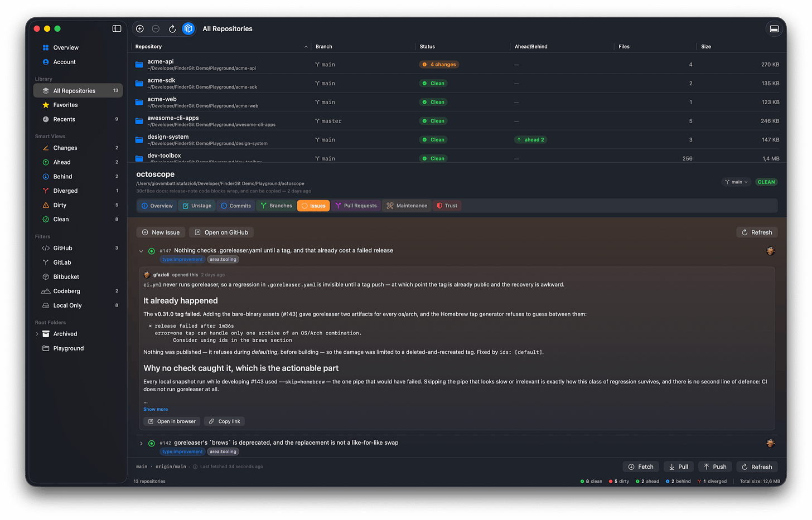Image resolution: width=812 pixels, height=520 pixels.
Task: Expand the Archived root folder
Action: click(x=37, y=334)
